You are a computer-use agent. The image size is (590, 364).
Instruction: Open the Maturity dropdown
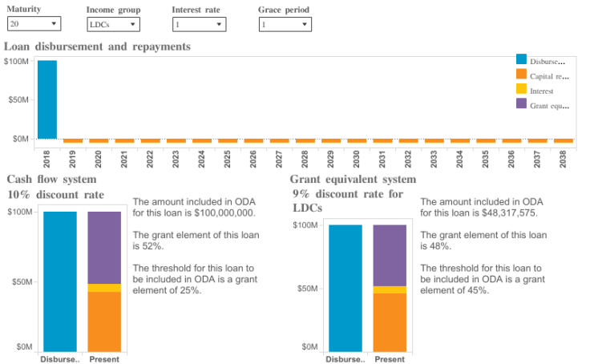[x=33, y=25]
